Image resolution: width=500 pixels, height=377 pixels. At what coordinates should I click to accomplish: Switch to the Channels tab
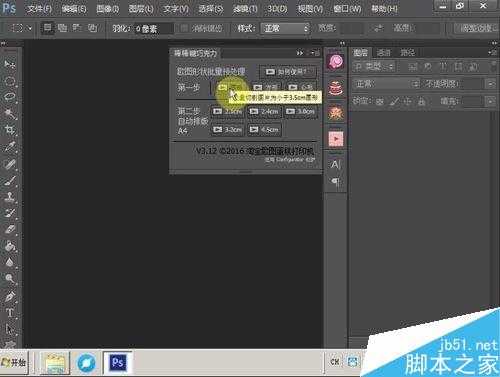click(x=384, y=52)
